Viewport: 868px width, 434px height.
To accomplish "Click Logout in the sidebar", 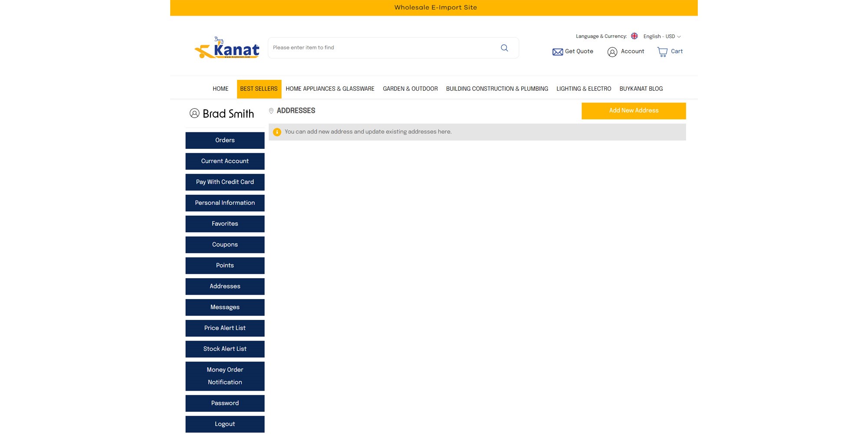I will (225, 424).
